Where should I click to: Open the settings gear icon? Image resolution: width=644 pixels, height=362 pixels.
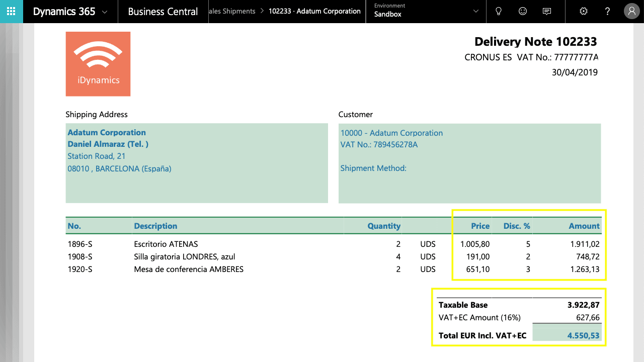(584, 11)
